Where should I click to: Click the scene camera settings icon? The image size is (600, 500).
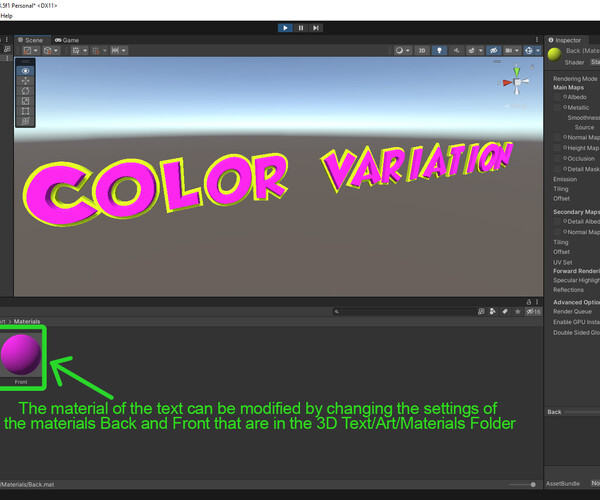coord(509,50)
